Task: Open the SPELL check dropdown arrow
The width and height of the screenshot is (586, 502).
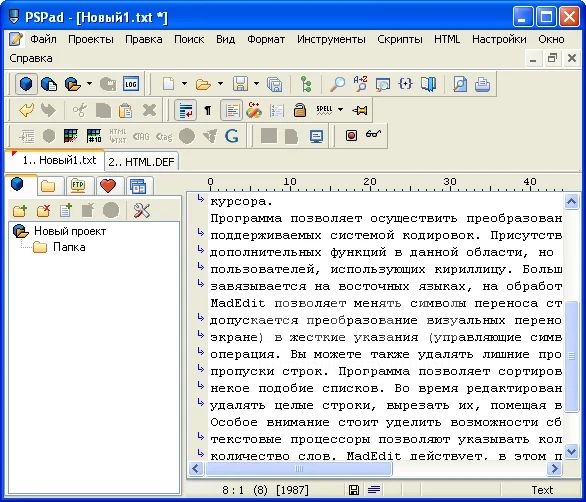Action: click(340, 110)
